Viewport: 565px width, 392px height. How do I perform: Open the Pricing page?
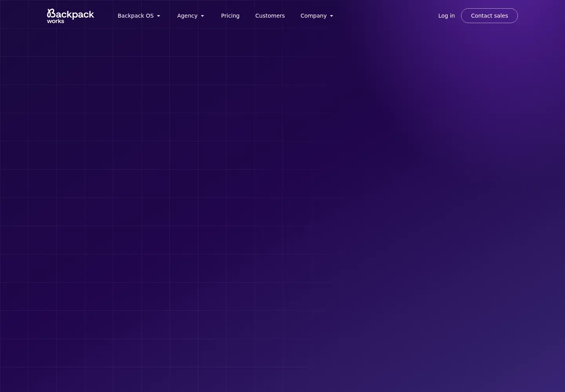(230, 16)
